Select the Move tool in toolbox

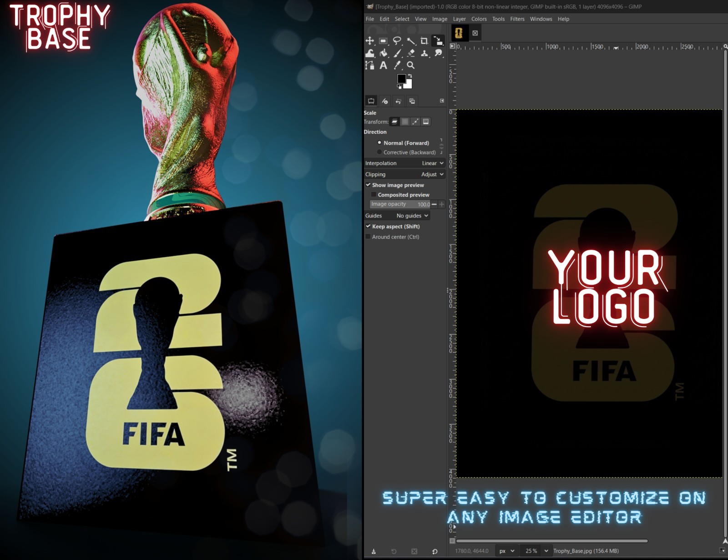point(369,41)
